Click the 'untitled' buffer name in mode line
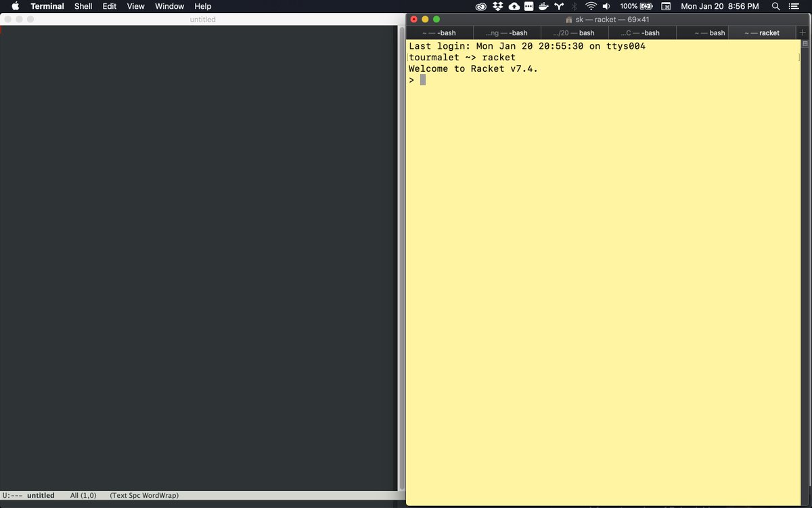This screenshot has height=508, width=812. tap(41, 496)
